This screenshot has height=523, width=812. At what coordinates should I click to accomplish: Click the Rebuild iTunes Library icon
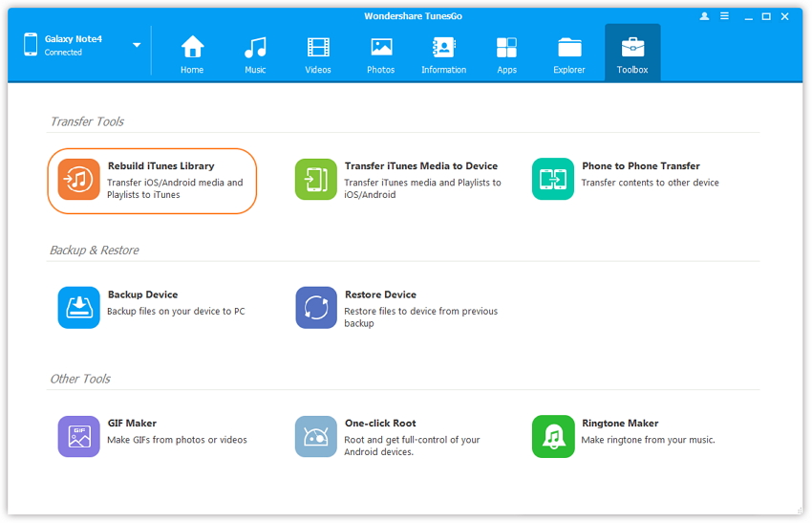pos(78,180)
